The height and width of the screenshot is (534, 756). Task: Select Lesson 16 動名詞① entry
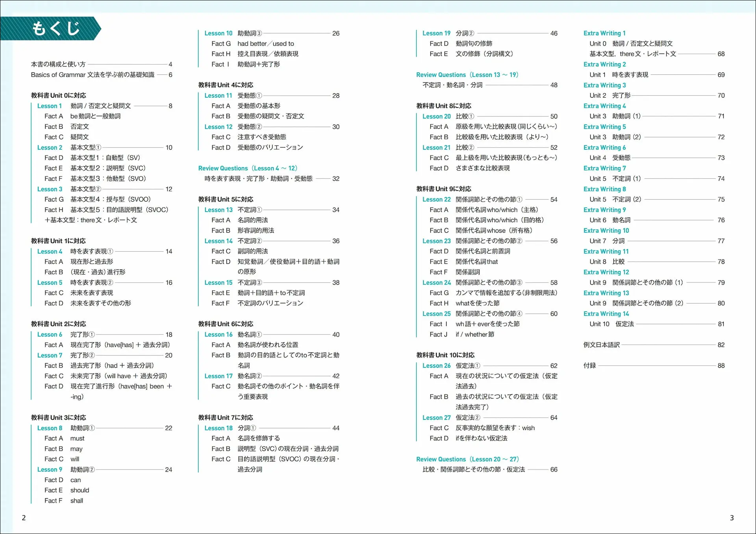pos(218,335)
